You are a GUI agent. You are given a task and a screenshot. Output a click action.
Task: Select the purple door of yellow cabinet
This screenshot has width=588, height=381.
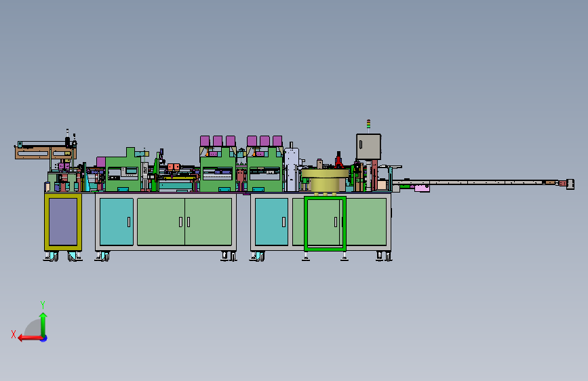[63, 222]
